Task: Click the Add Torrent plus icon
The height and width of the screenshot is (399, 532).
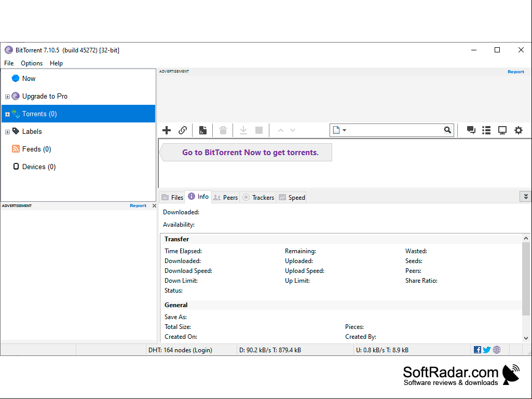Action: click(167, 130)
